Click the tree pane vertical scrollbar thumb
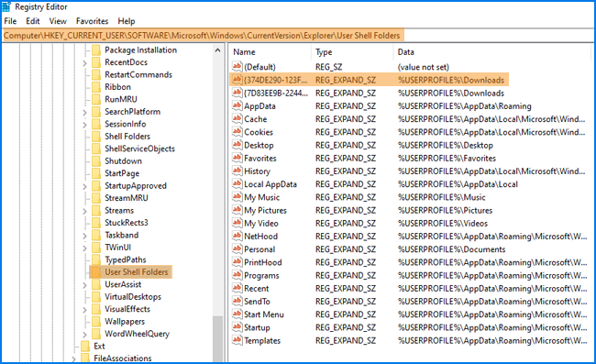Viewport: 596px width, 364px height. [x=218, y=338]
